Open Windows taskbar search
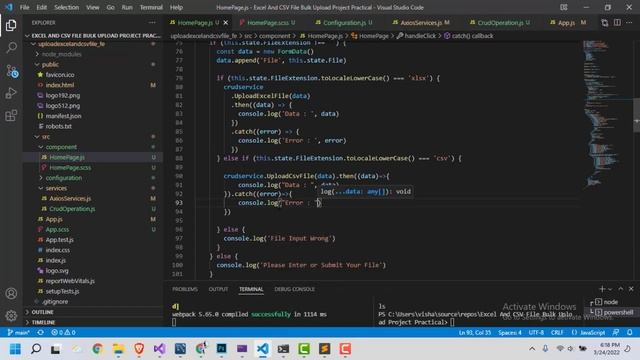 coord(36,349)
